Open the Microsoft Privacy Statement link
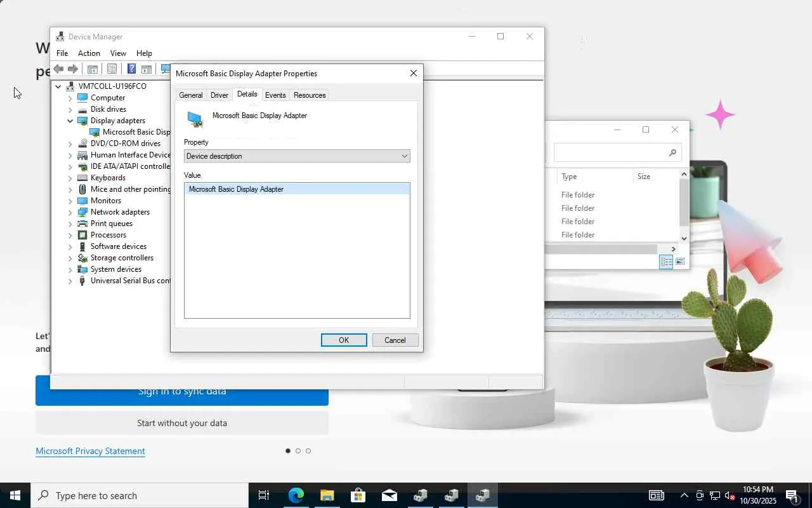 (x=91, y=451)
